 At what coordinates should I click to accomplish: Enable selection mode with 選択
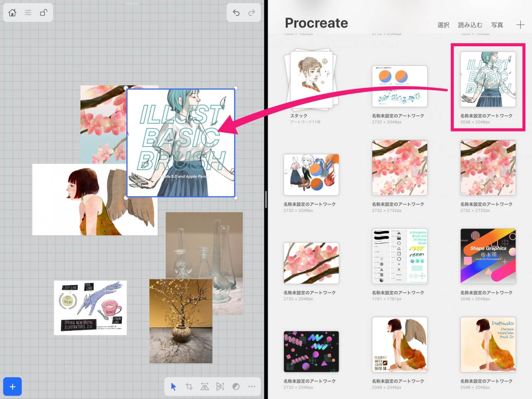[444, 25]
